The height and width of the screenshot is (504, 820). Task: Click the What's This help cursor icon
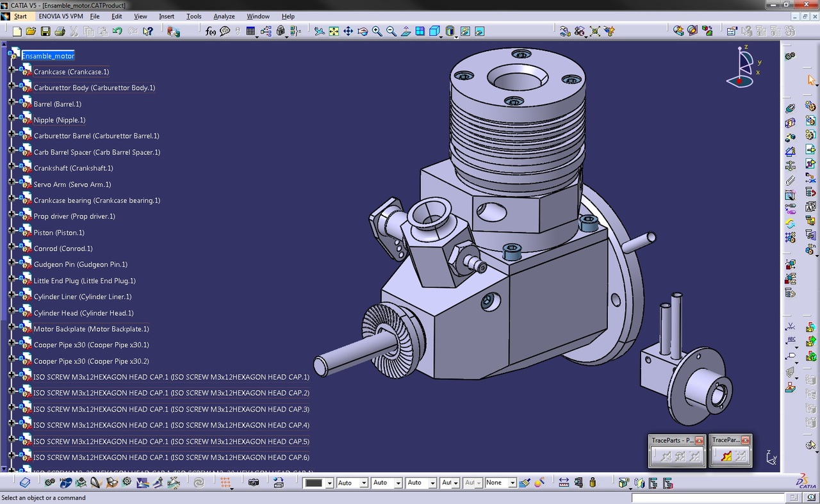click(x=148, y=31)
